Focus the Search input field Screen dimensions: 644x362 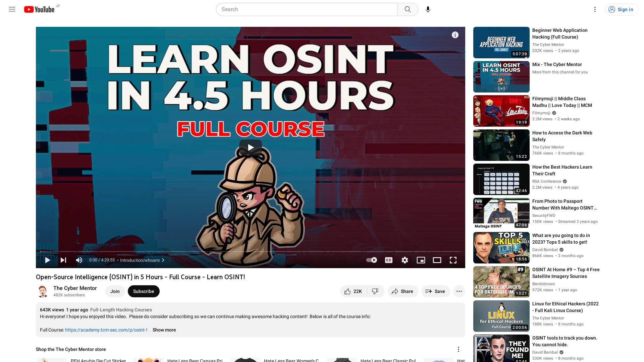click(307, 9)
